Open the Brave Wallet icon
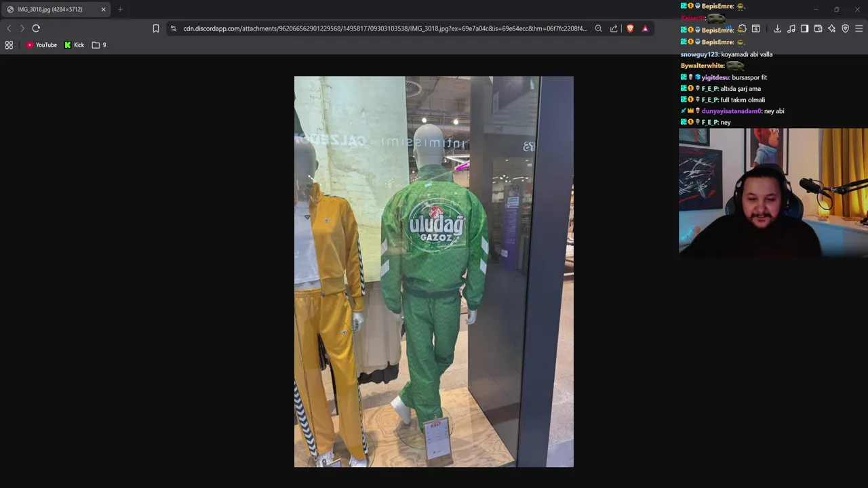This screenshot has width=868, height=488. [818, 28]
